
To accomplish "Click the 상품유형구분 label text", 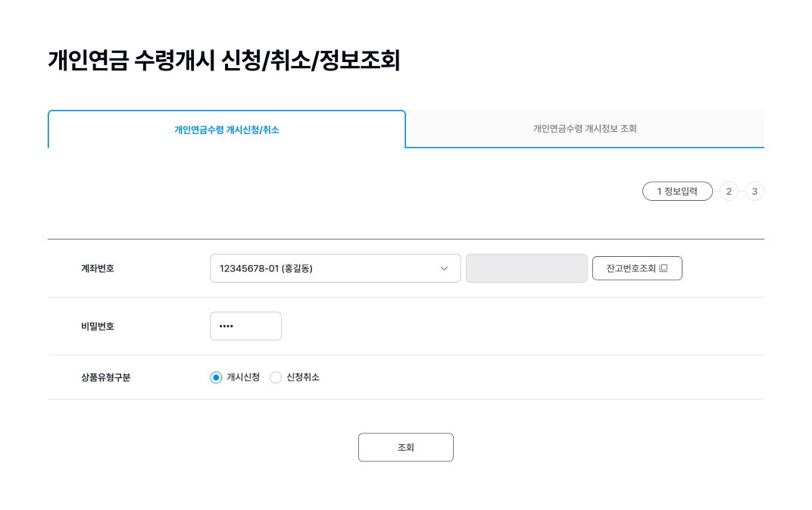I will [x=105, y=377].
